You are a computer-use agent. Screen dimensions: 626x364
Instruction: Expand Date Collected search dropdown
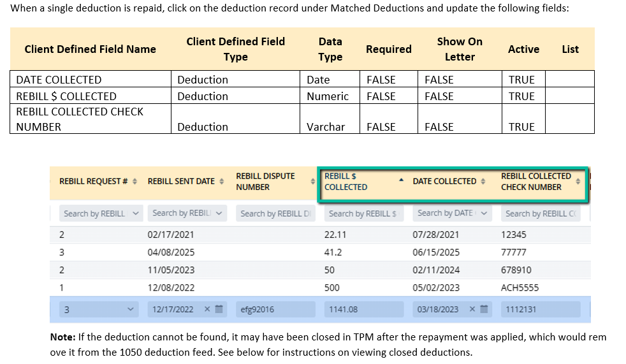pos(484,214)
